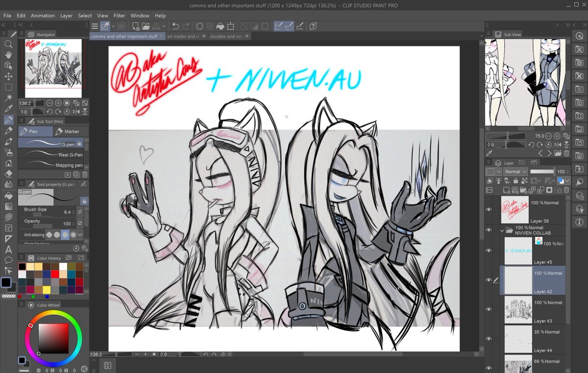The image size is (588, 373).
Task: Click Zoom out in Navigator panel
Action: pyautogui.click(x=50, y=103)
